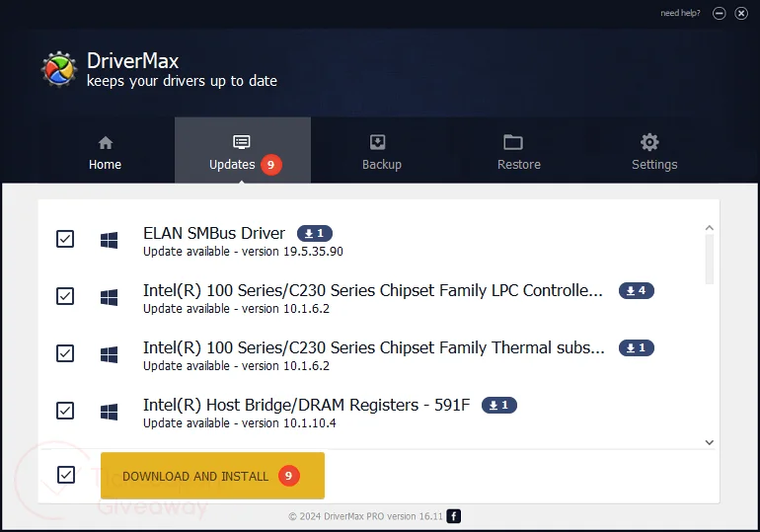Click download badge 1 on Host Bridge/DRAM Registers
This screenshot has height=532, width=760.
(499, 405)
